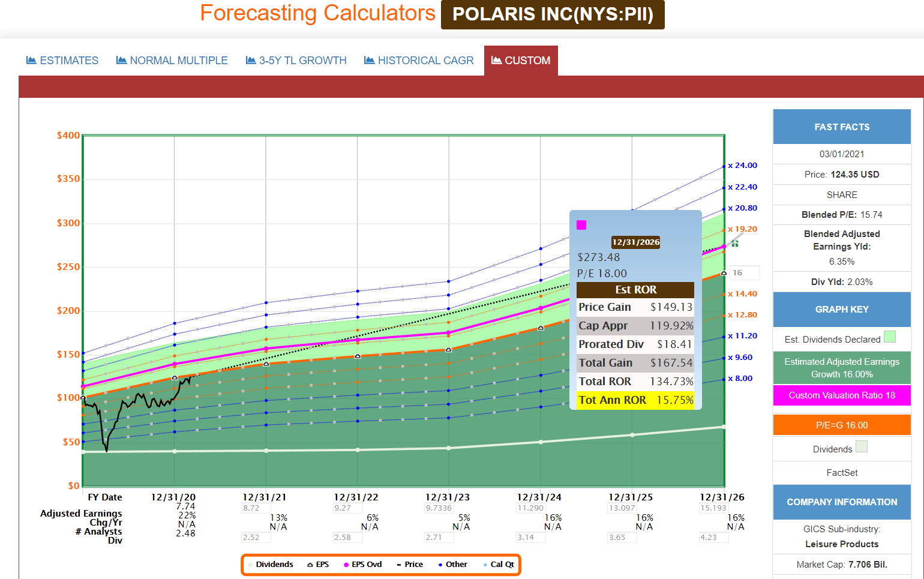Click the Market Cap: 7.706 Bil. row
The height and width of the screenshot is (579, 924).
coord(842,565)
